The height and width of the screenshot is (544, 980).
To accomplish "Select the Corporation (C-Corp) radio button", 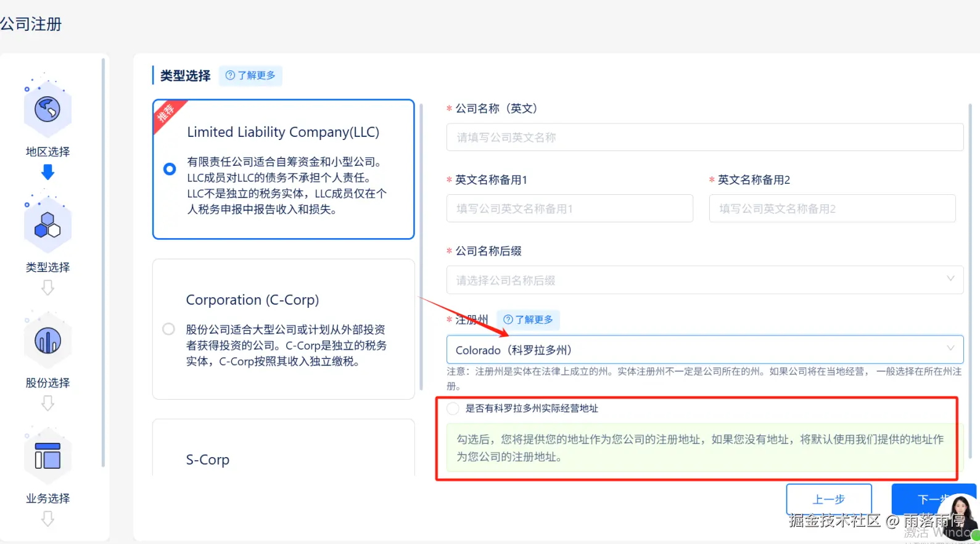I will click(168, 329).
